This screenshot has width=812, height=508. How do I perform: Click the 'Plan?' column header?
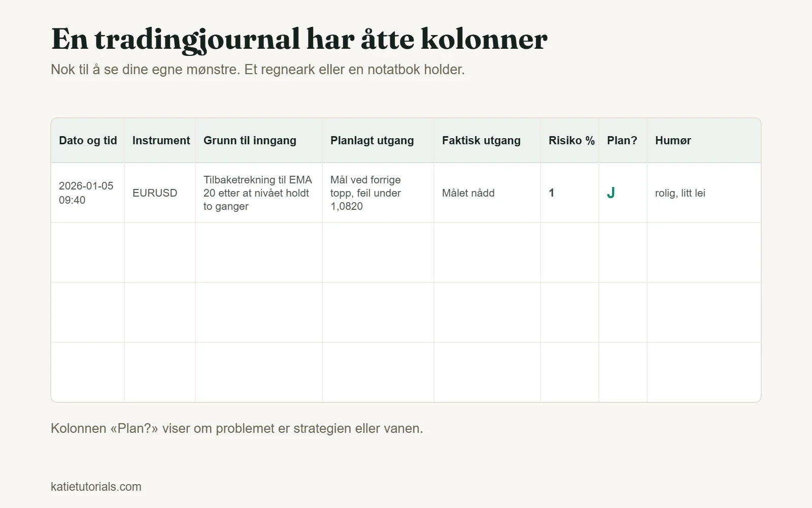pos(623,141)
